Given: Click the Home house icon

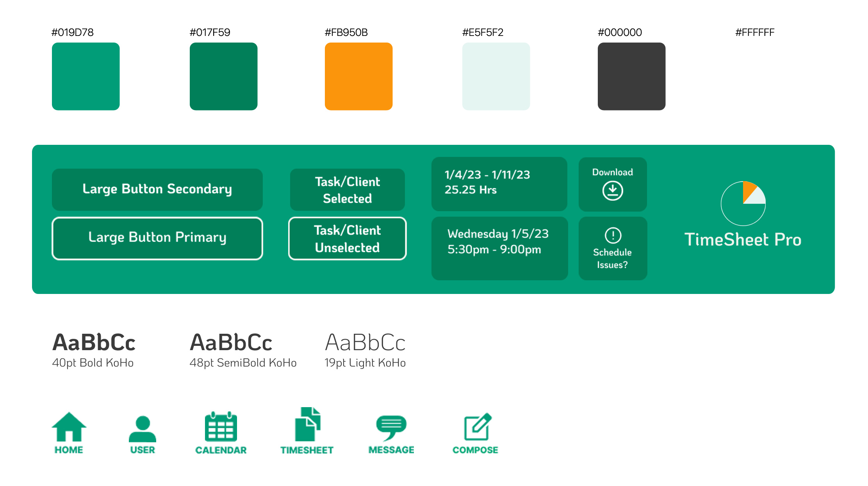Looking at the screenshot, I should [x=69, y=427].
